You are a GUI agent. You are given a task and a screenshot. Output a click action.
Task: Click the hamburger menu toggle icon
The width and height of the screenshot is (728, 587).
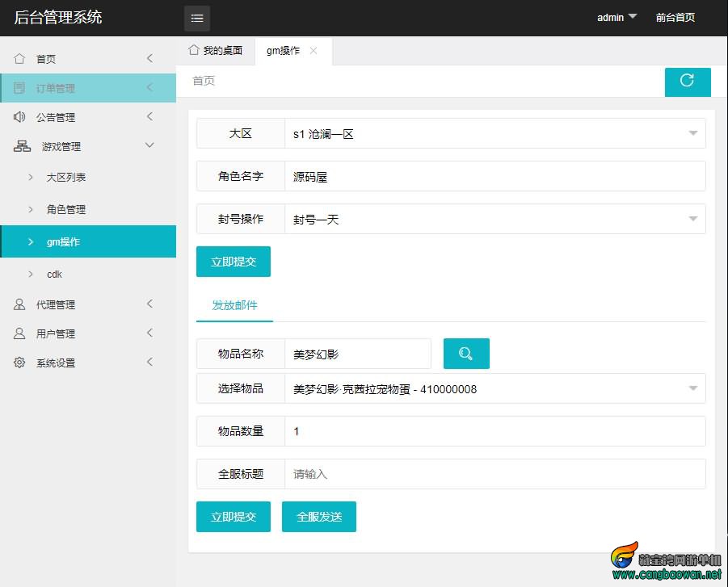point(196,18)
